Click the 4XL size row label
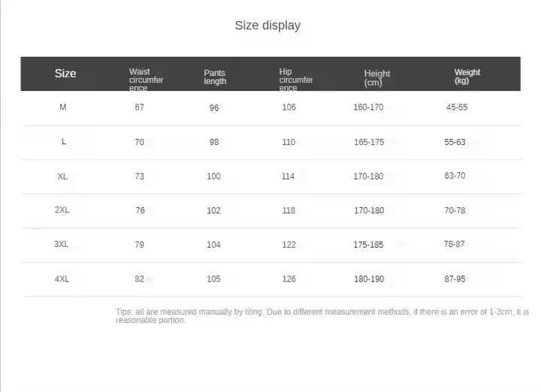 coord(62,279)
